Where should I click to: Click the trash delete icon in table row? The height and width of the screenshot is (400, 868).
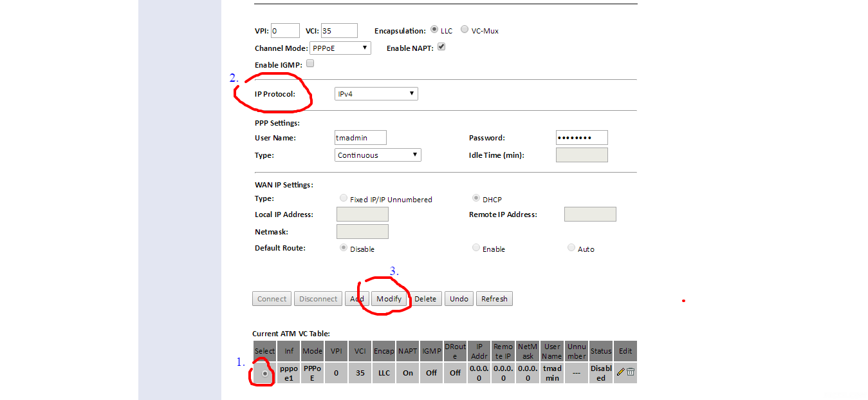(x=631, y=372)
